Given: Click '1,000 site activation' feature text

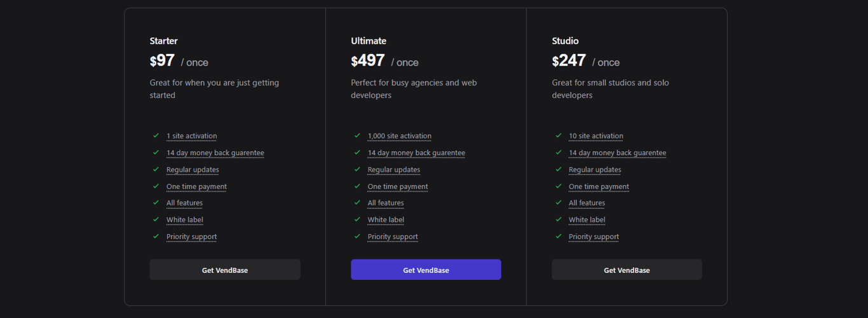Looking at the screenshot, I should coord(399,136).
